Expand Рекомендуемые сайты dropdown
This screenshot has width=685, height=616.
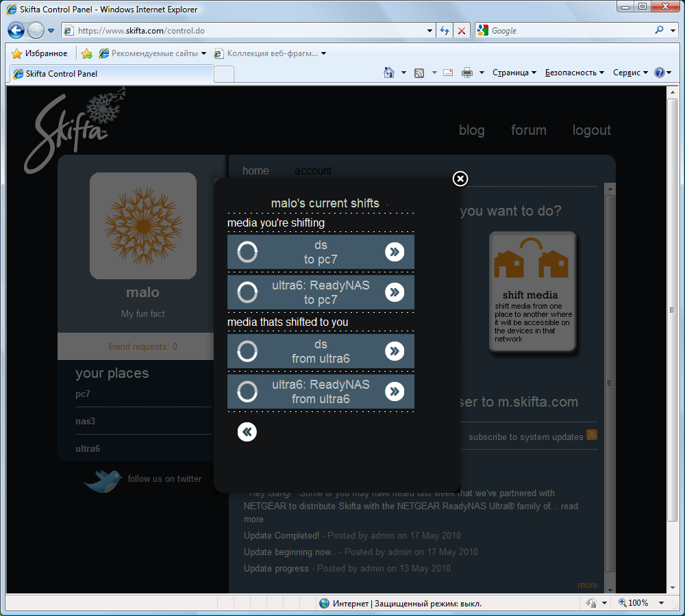pos(203,53)
